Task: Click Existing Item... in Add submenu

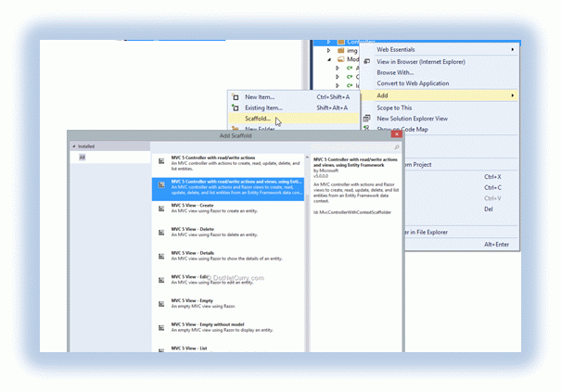Action: (294, 107)
